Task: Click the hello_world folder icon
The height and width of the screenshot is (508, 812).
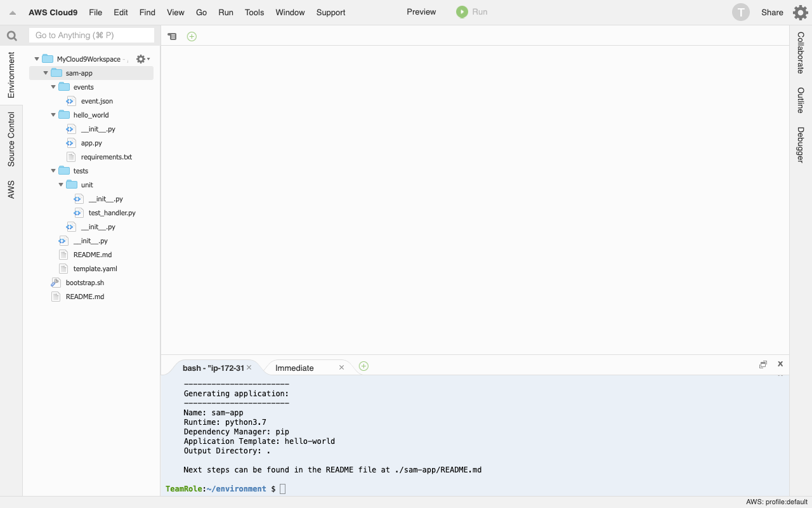Action: pos(64,115)
